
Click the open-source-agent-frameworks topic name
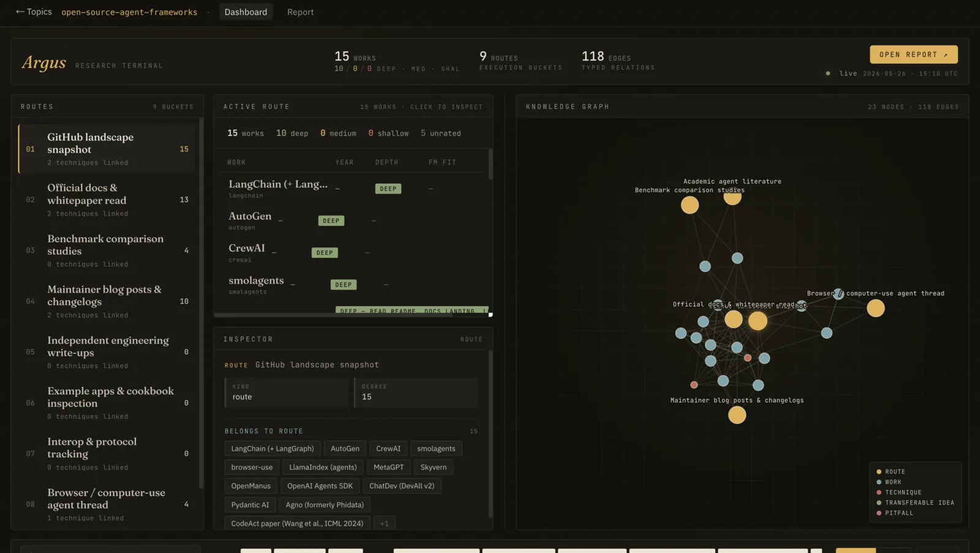pos(129,12)
